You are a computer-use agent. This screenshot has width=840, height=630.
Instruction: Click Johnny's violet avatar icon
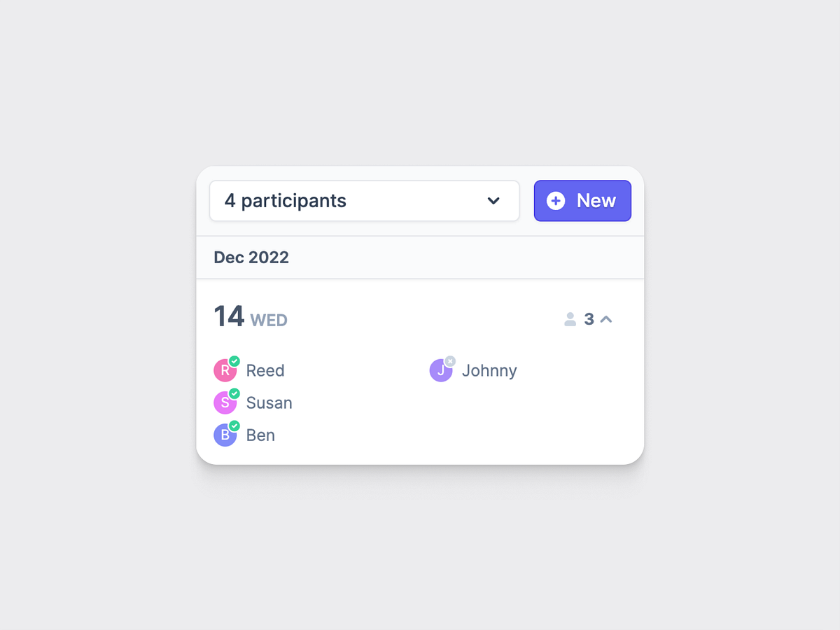[441, 370]
